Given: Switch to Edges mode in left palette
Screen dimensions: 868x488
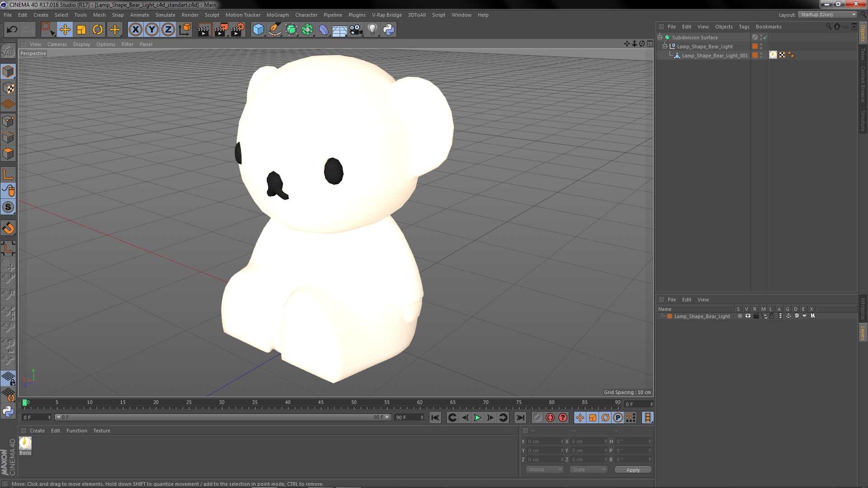Looking at the screenshot, I should click(x=8, y=137).
